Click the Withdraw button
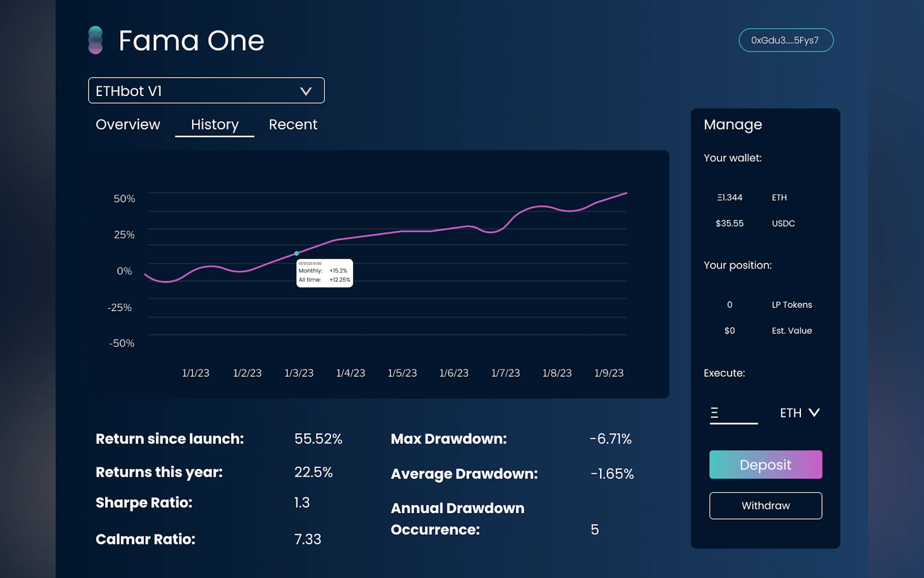Image resolution: width=924 pixels, height=578 pixels. (765, 505)
